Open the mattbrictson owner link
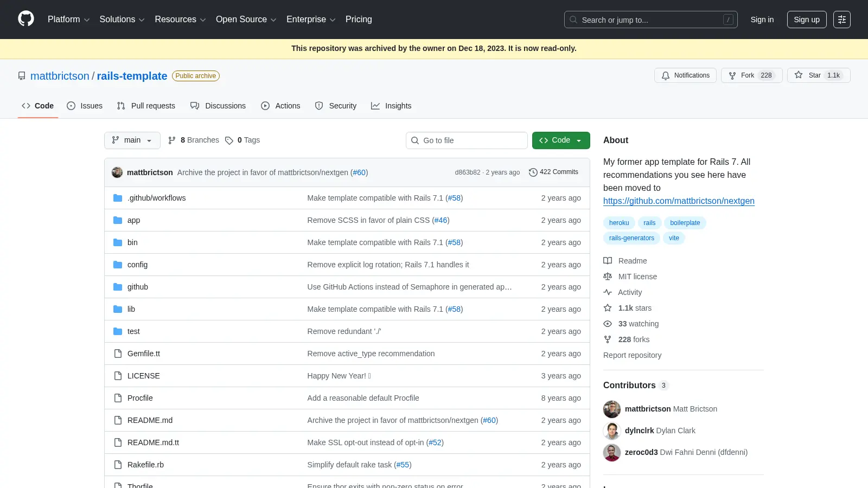This screenshot has width=868, height=488. (60, 76)
